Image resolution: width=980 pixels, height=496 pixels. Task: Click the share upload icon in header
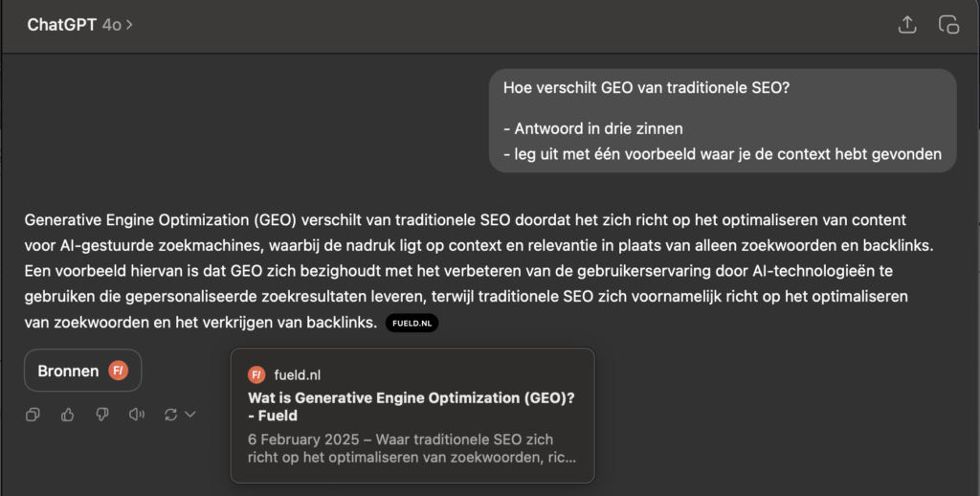pyautogui.click(x=907, y=24)
